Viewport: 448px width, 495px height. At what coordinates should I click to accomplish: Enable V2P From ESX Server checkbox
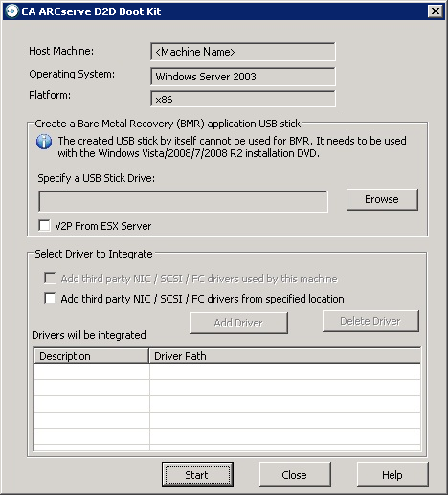pyautogui.click(x=44, y=225)
